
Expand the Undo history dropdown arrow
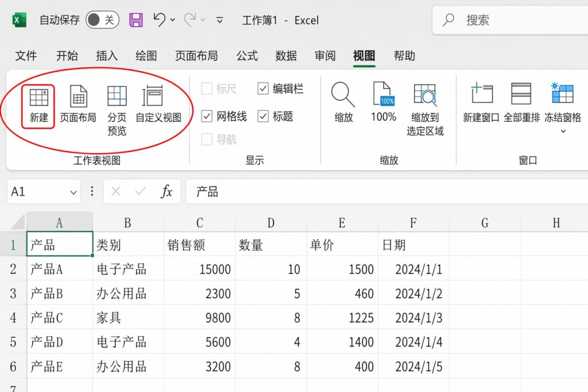pyautogui.click(x=172, y=20)
